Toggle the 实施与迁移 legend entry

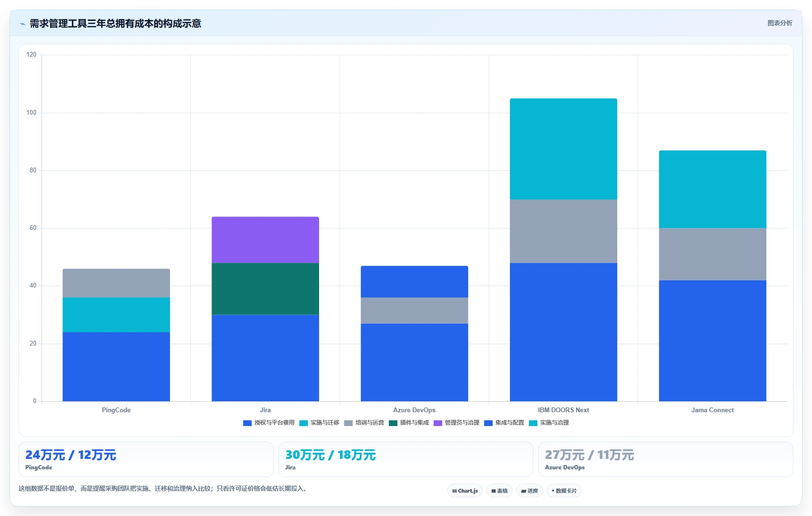click(x=319, y=423)
